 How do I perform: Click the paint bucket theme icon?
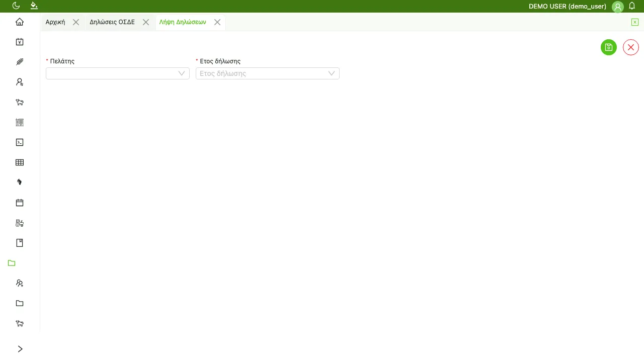[x=34, y=6]
